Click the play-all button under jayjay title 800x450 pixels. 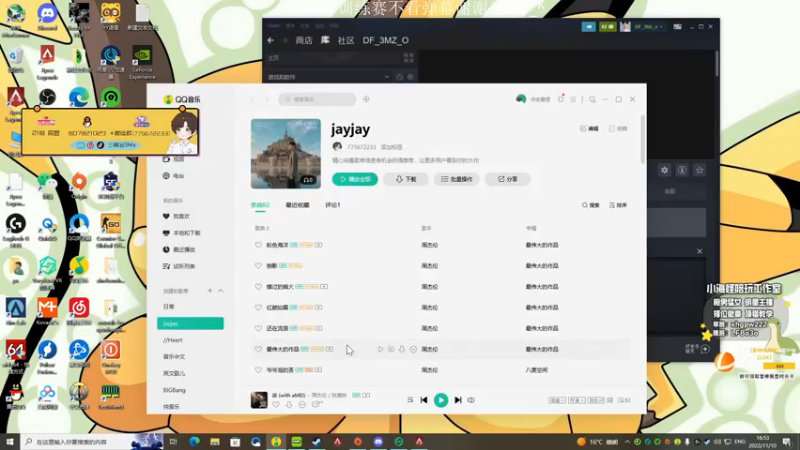click(x=355, y=179)
